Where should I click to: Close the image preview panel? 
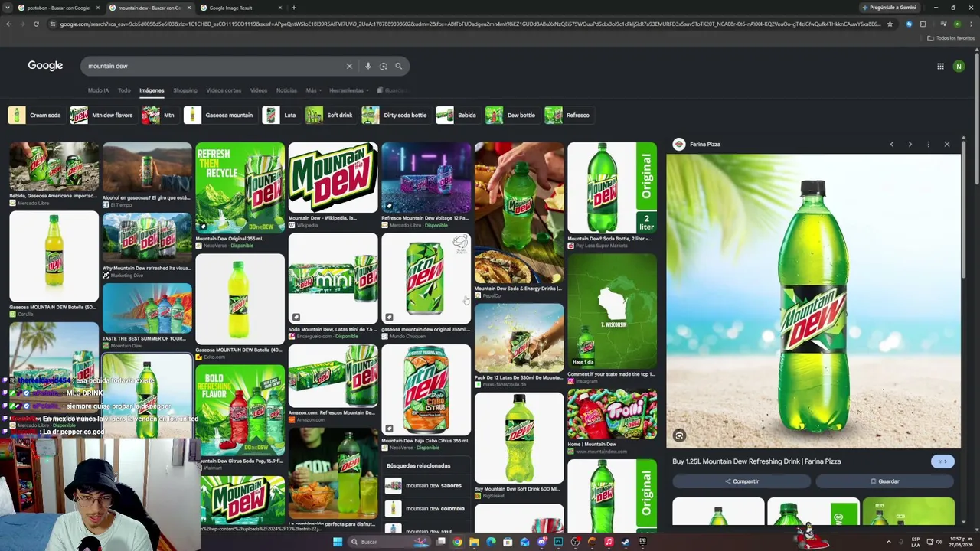[947, 144]
